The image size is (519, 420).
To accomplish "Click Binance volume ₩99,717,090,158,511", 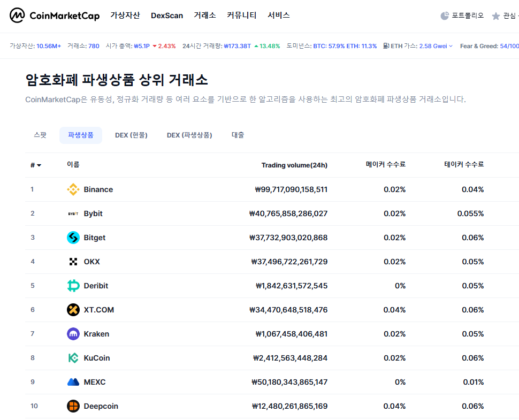I will tap(291, 189).
